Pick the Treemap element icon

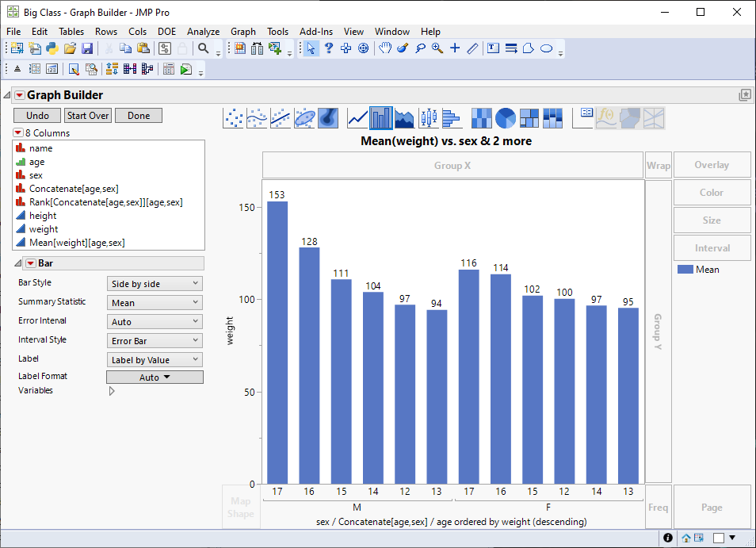tap(529, 118)
